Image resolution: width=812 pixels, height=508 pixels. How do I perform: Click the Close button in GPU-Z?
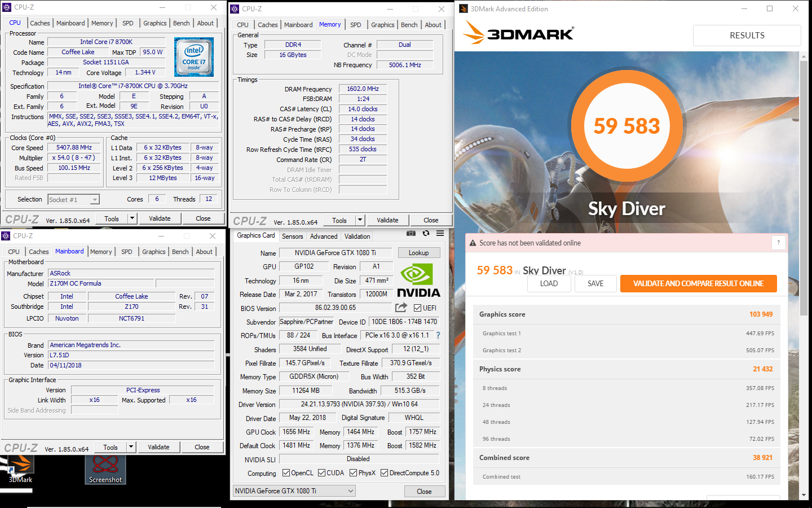tap(424, 492)
